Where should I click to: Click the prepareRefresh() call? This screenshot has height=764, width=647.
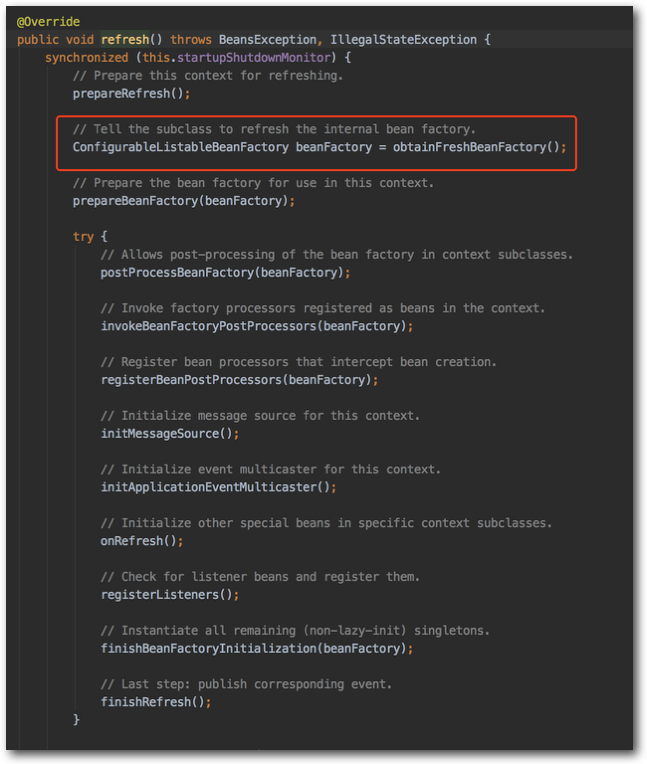(130, 93)
